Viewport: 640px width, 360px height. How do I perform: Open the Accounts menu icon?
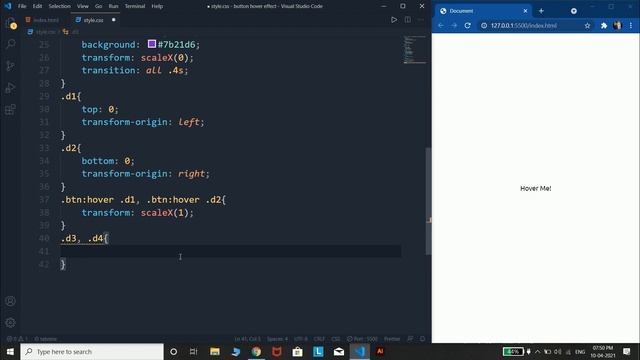tap(11, 301)
